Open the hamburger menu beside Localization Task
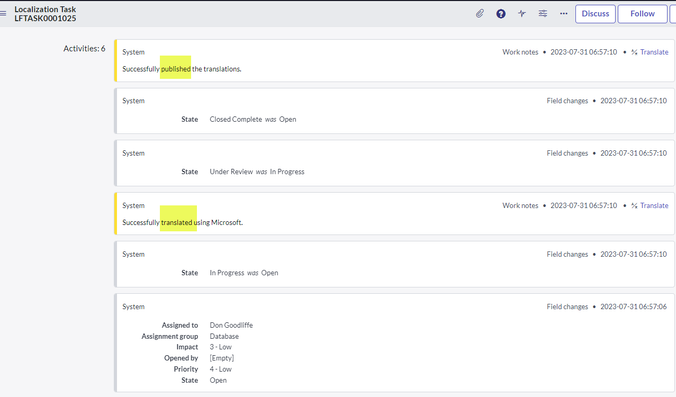Screen dimensions: 676x397 coord(3,13)
